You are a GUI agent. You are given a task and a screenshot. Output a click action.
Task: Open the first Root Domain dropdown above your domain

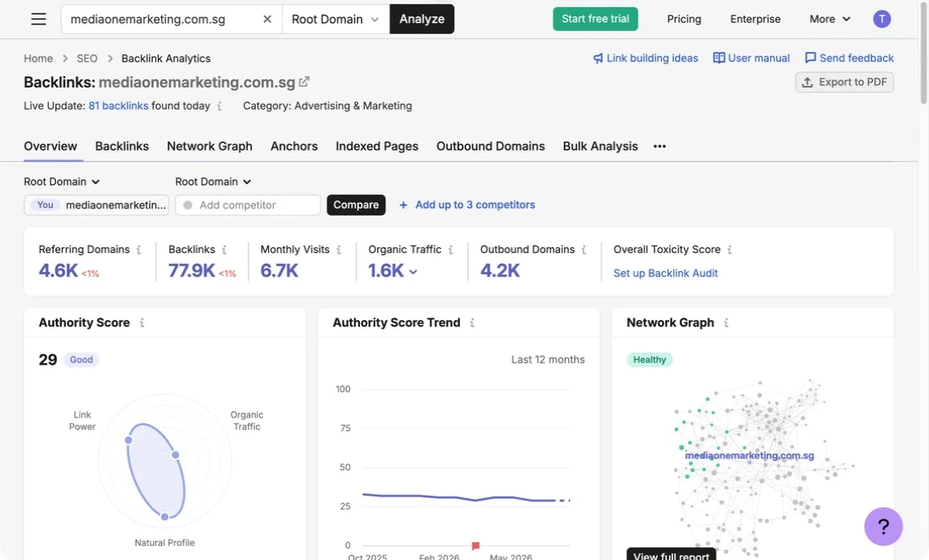click(x=62, y=182)
